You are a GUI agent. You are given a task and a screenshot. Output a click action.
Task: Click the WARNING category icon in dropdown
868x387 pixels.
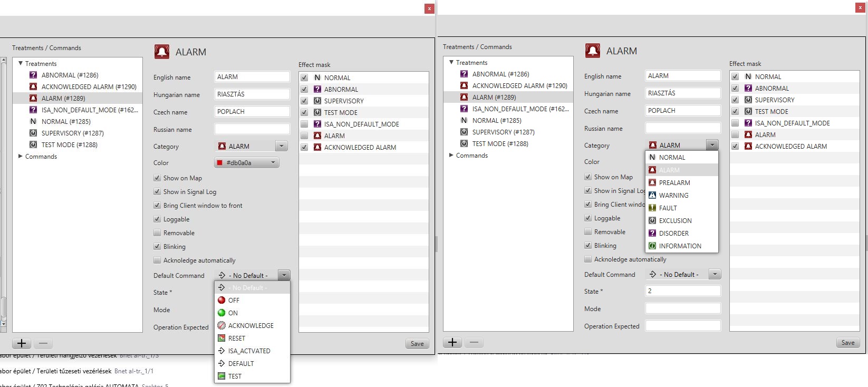[x=652, y=195]
